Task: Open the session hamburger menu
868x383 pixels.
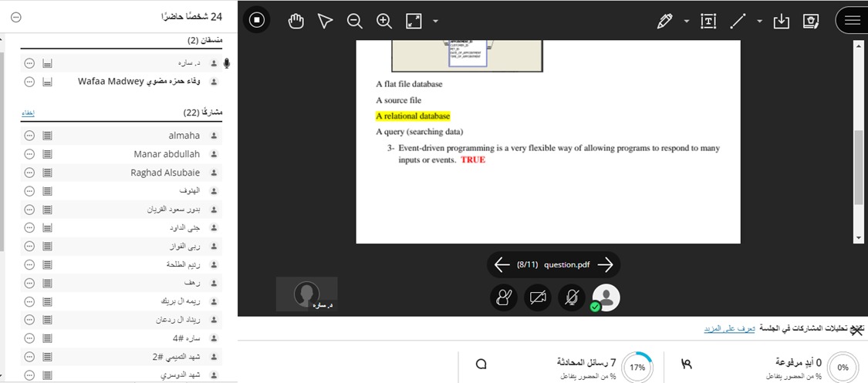Action: click(852, 21)
